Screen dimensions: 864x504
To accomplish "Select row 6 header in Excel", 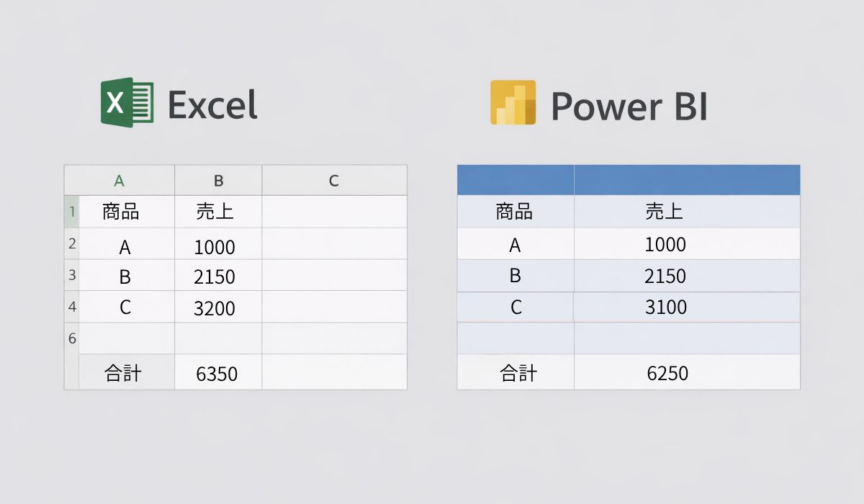I will (71, 338).
